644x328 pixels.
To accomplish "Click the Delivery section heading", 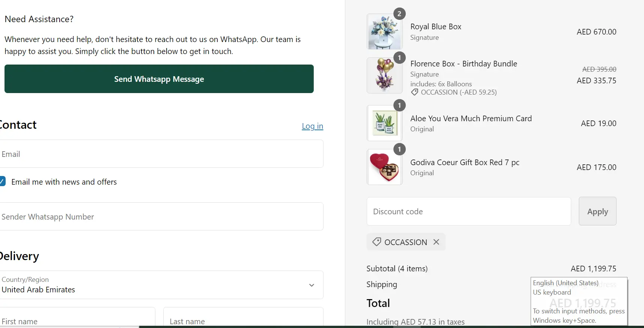I will tap(19, 256).
